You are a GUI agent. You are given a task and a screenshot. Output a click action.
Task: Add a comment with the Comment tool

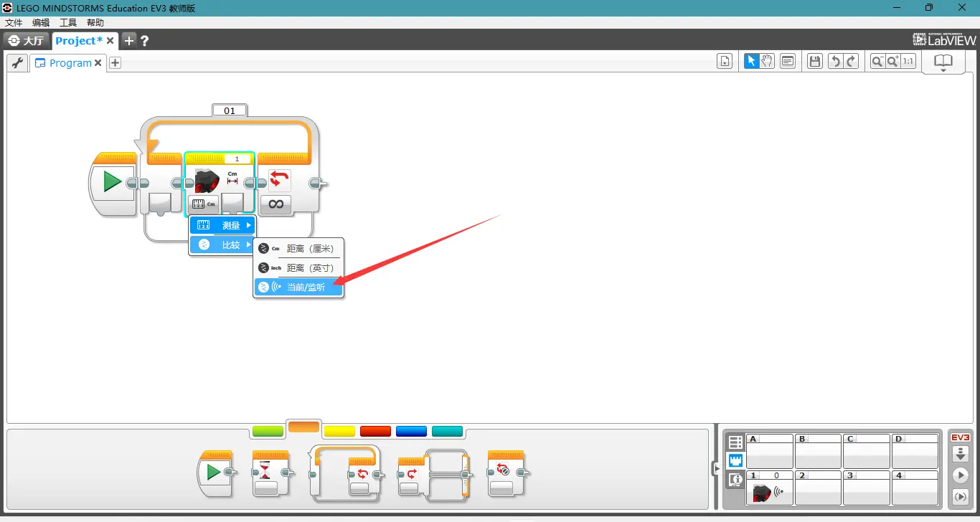tap(788, 62)
